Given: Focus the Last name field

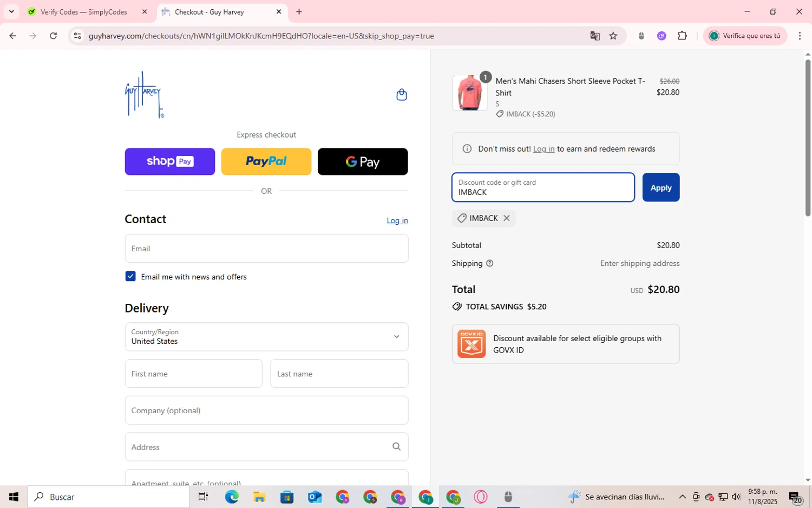Looking at the screenshot, I should 339,374.
